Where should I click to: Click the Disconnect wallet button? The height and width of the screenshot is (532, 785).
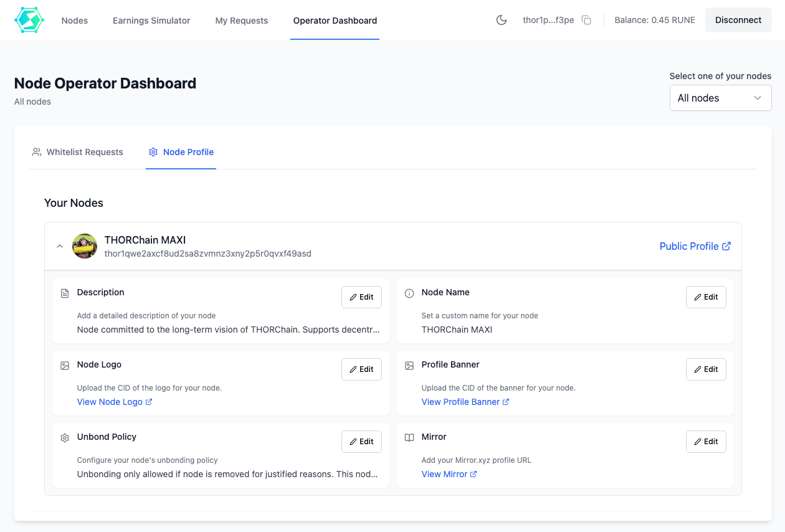coord(738,20)
